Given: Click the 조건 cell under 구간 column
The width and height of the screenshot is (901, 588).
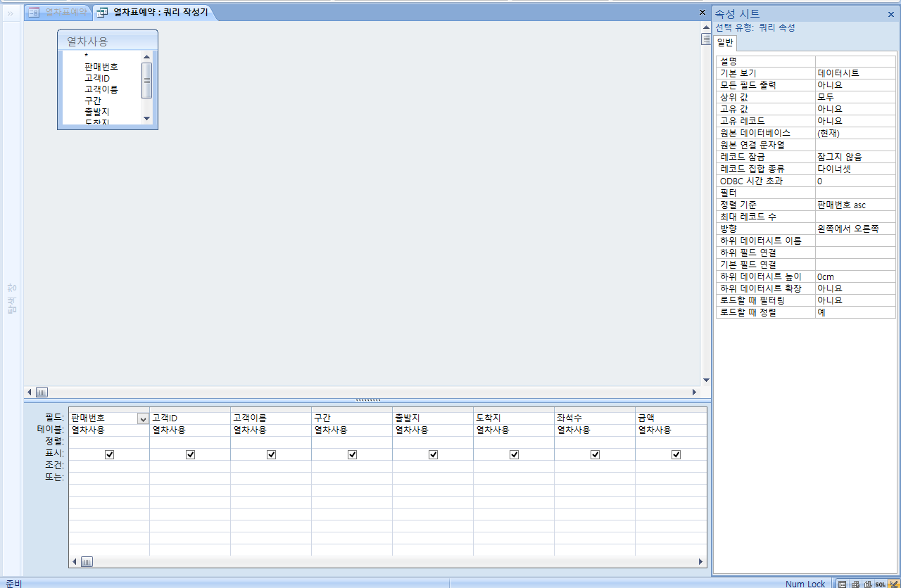Looking at the screenshot, I should coord(351,466).
